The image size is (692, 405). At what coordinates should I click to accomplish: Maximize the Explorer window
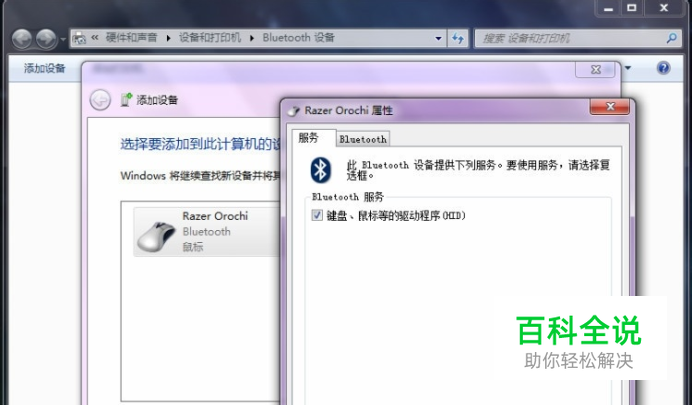click(632, 8)
